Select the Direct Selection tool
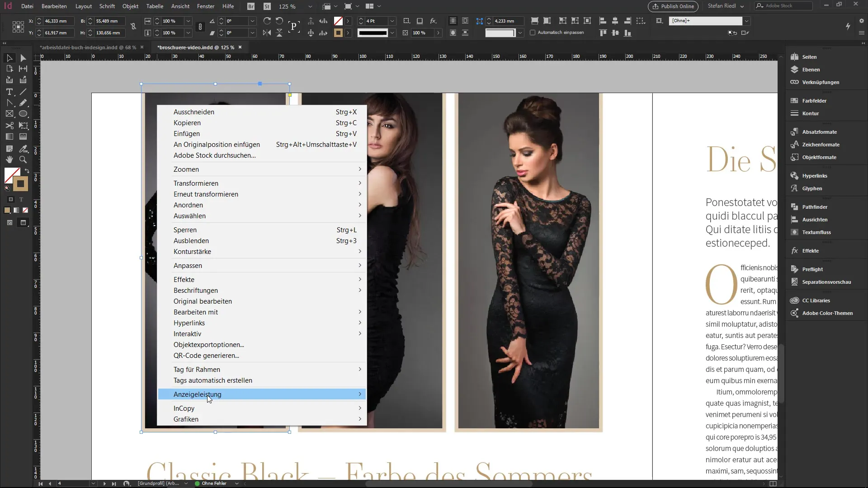This screenshot has width=868, height=488. [23, 58]
